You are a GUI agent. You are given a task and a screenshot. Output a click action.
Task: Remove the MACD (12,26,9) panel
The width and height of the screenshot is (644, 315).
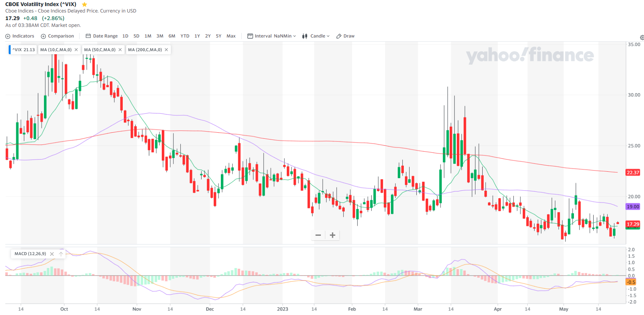point(52,254)
